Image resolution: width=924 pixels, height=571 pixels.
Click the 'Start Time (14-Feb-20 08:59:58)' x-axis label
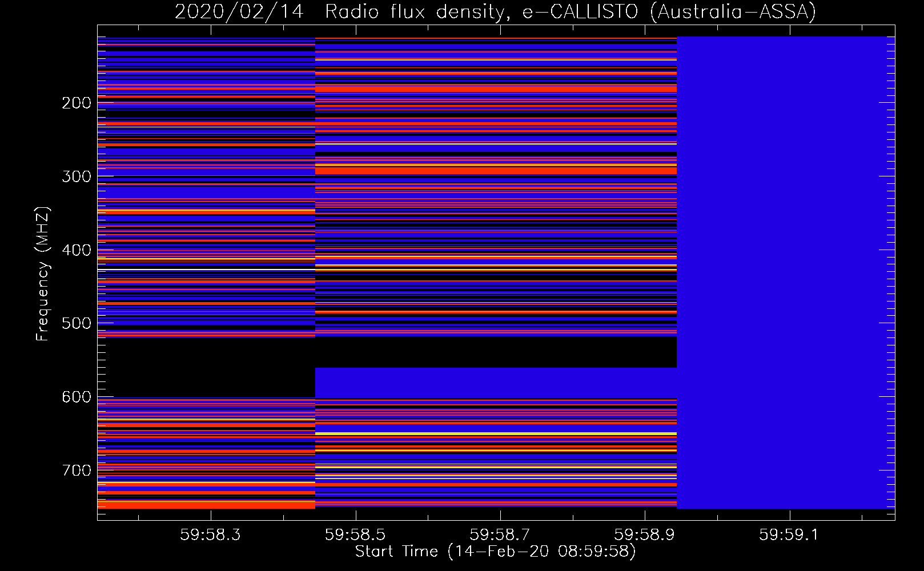pyautogui.click(x=495, y=552)
